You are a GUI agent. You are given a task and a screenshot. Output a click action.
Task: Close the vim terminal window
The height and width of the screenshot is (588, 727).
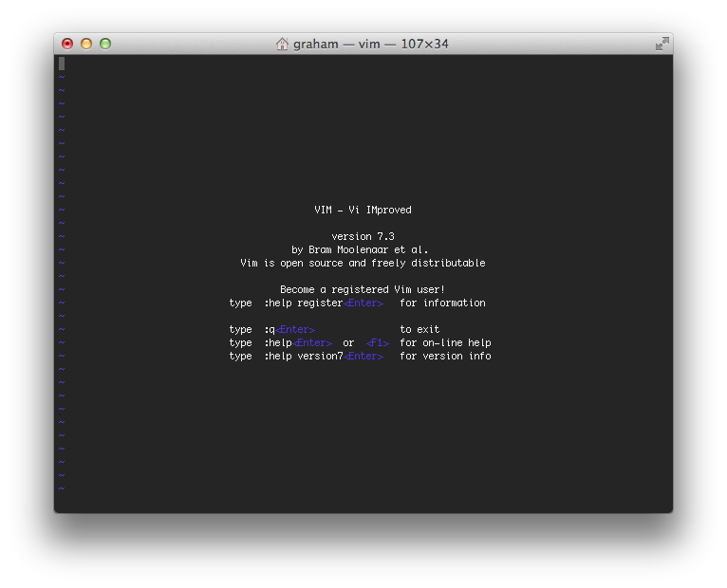[67, 44]
